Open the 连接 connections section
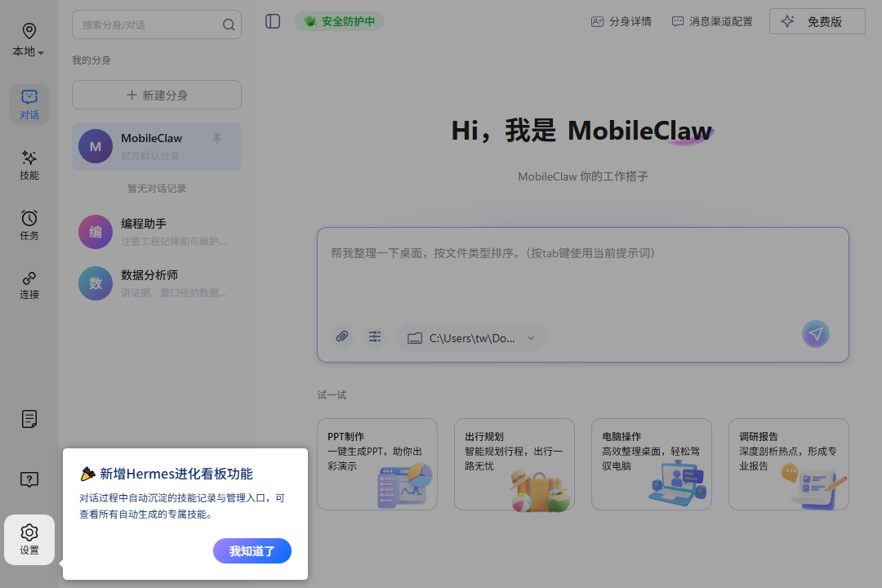This screenshot has height=588, width=882. 29,285
